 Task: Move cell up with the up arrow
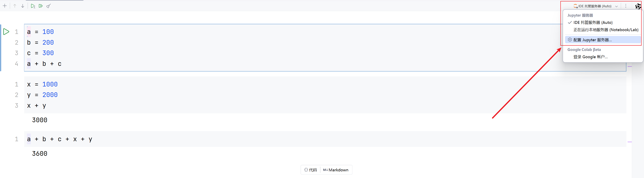15,6
